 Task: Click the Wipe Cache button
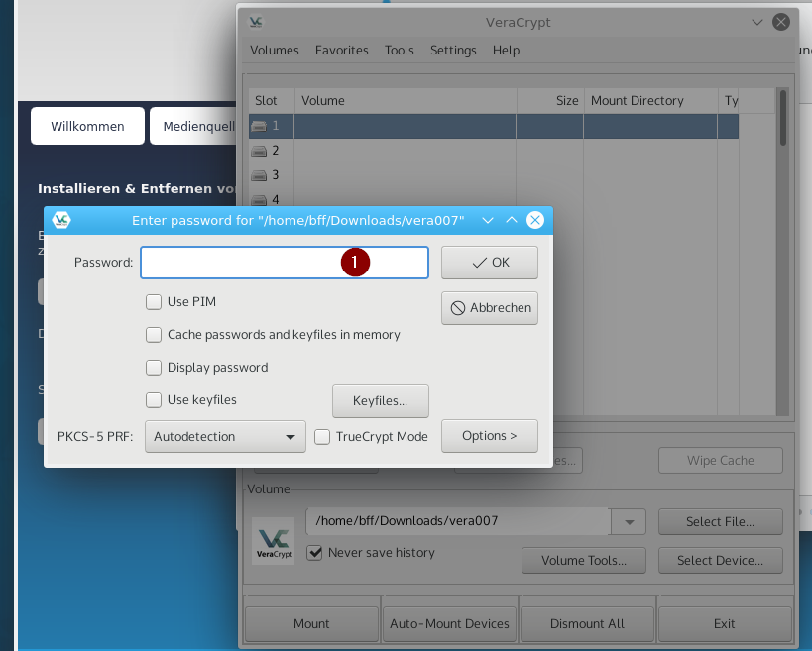[x=721, y=460]
